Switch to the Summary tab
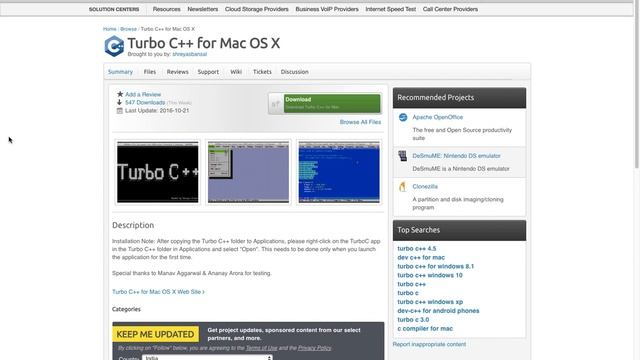The height and width of the screenshot is (360, 640). (120, 72)
